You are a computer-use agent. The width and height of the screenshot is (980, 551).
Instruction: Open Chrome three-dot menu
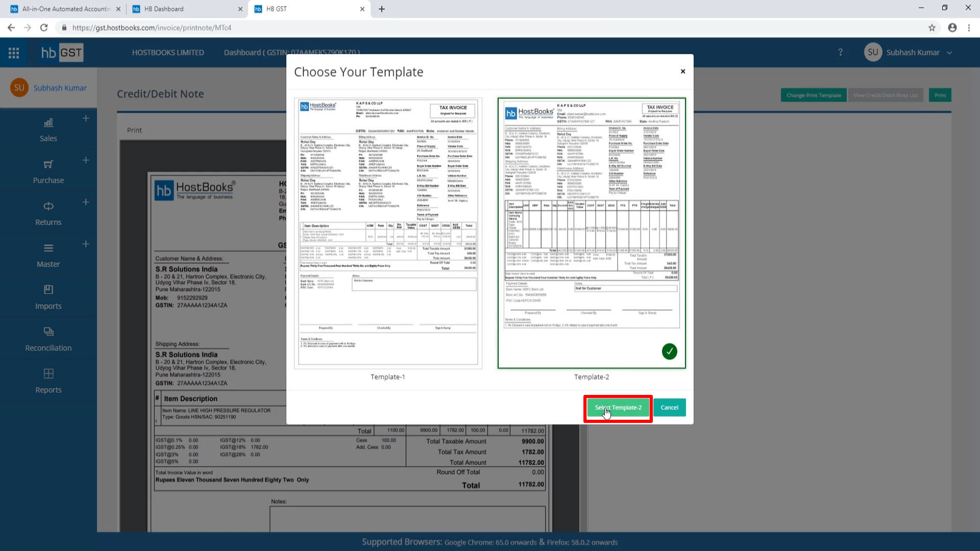(x=969, y=28)
